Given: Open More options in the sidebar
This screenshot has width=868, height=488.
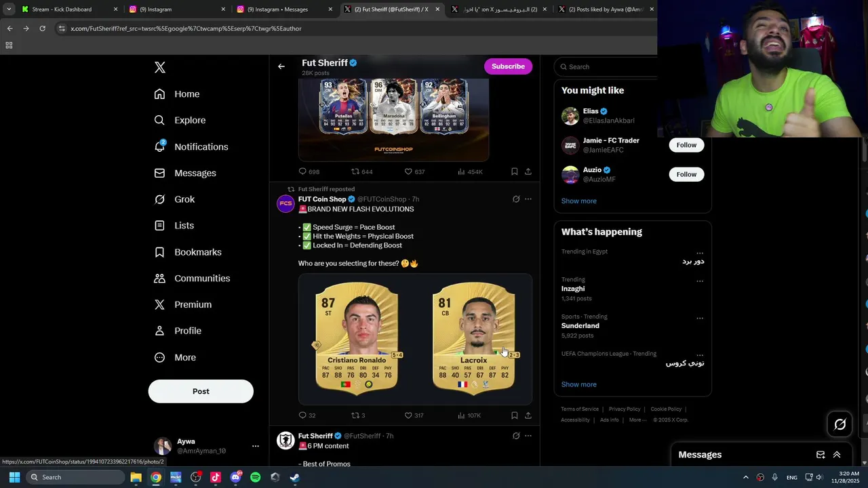Looking at the screenshot, I should coord(175,357).
